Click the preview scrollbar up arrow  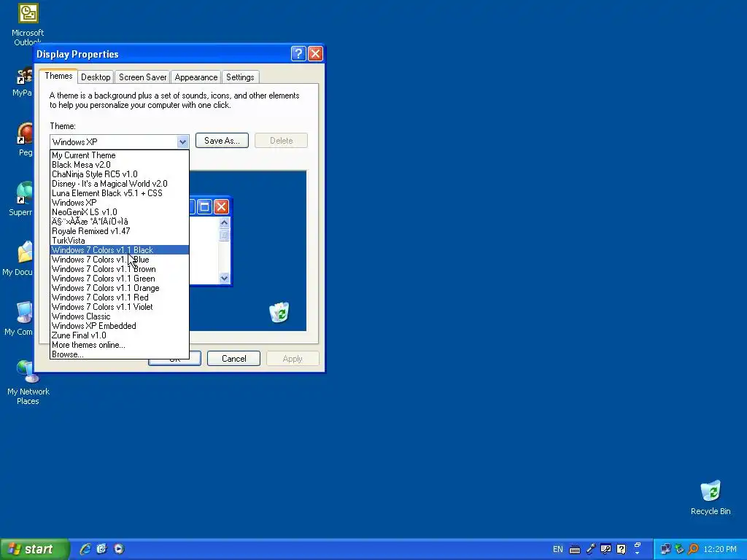point(225,222)
